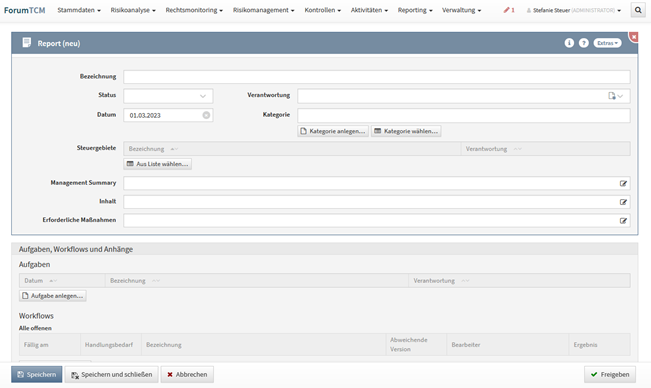
Task: Click the Bezeichnung input field
Action: tap(377, 77)
